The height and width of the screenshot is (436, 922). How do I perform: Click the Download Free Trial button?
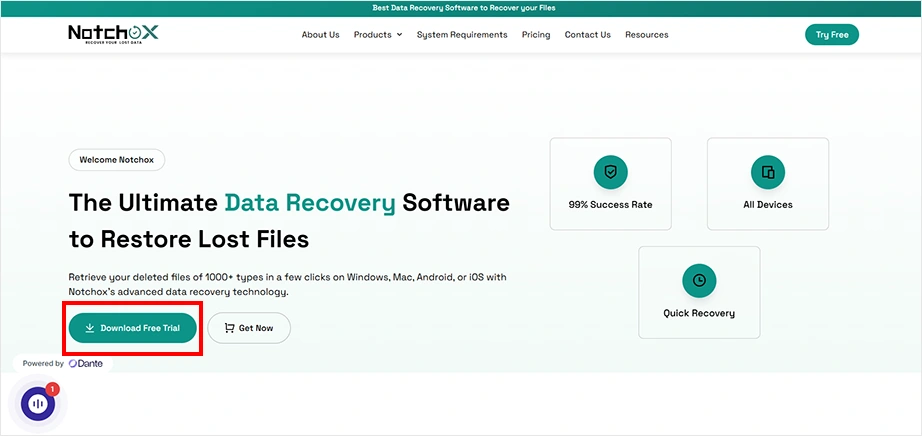pos(132,328)
